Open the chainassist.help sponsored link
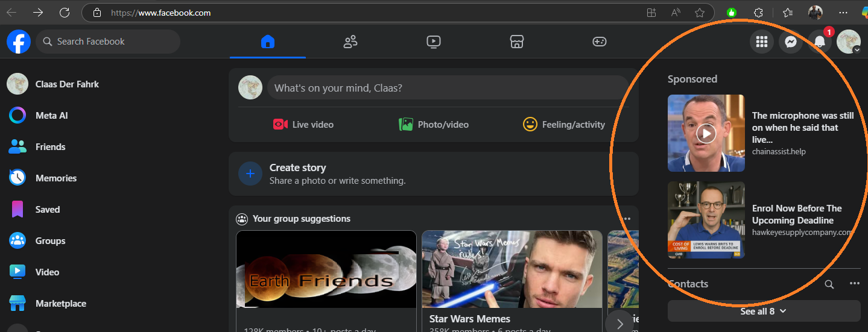868x332 pixels. point(779,152)
